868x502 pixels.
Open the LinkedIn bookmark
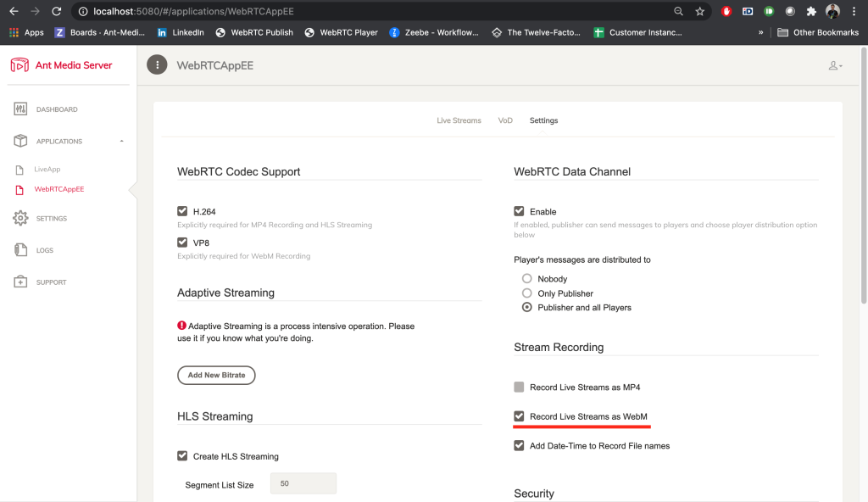(181, 33)
